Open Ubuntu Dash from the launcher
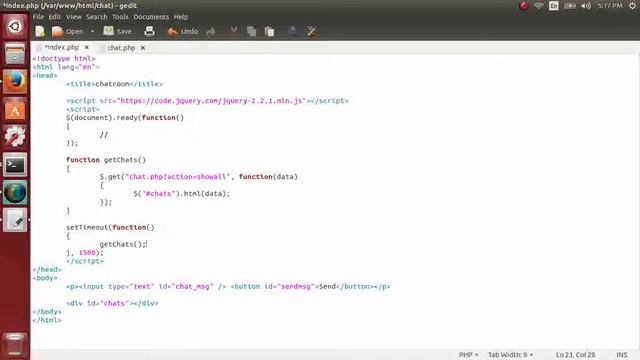This screenshot has width=640, height=360. pos(15,27)
